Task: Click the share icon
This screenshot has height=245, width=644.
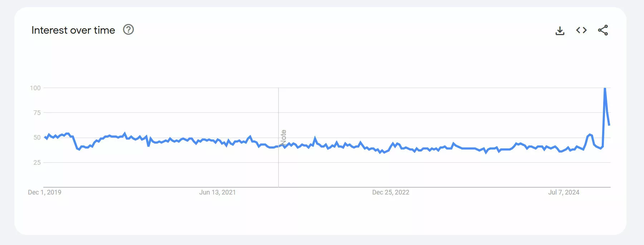Action: [x=603, y=30]
